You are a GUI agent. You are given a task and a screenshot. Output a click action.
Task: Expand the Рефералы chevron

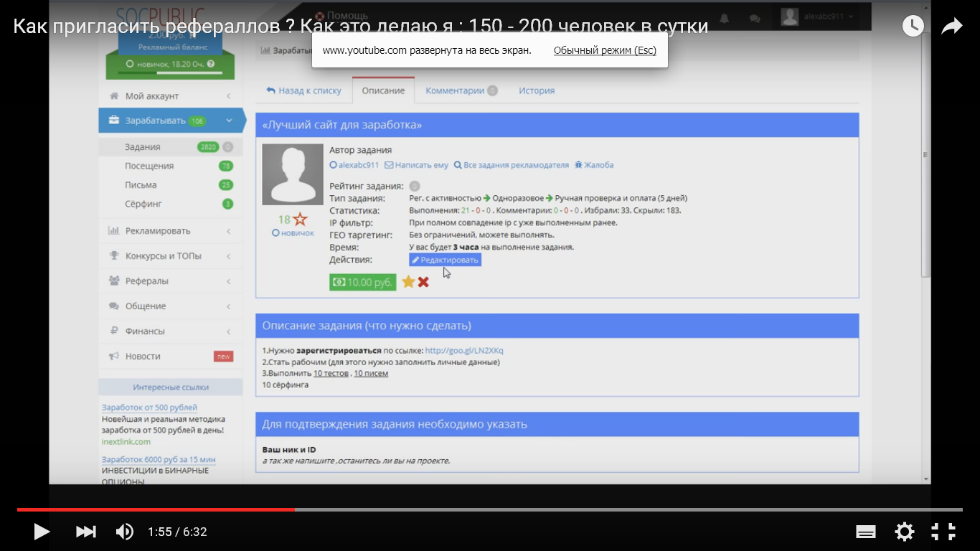(228, 281)
